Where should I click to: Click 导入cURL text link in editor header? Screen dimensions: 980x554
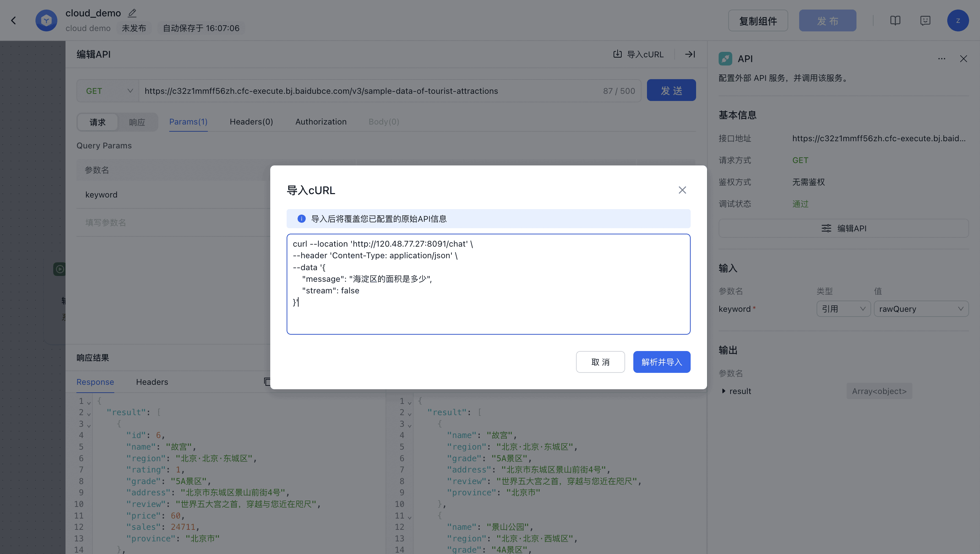tap(645, 55)
